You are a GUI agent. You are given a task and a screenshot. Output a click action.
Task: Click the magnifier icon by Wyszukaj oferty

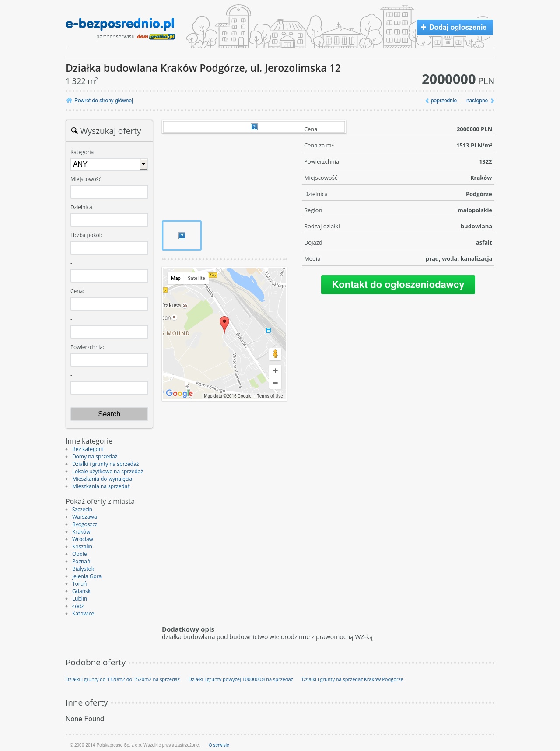(74, 130)
